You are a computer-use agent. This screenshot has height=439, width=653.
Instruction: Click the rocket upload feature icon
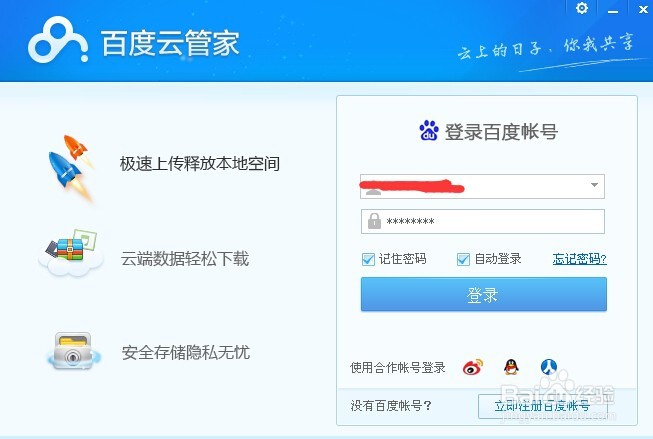pyautogui.click(x=70, y=168)
